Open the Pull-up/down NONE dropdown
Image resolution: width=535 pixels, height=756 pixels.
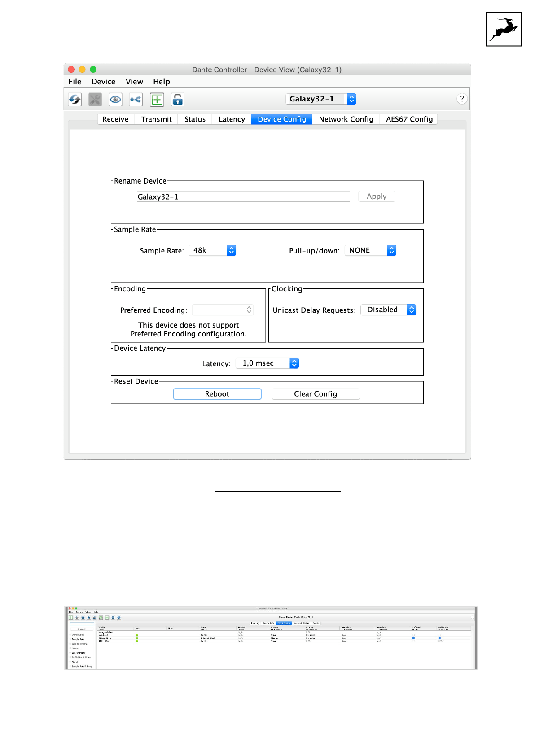click(x=370, y=250)
